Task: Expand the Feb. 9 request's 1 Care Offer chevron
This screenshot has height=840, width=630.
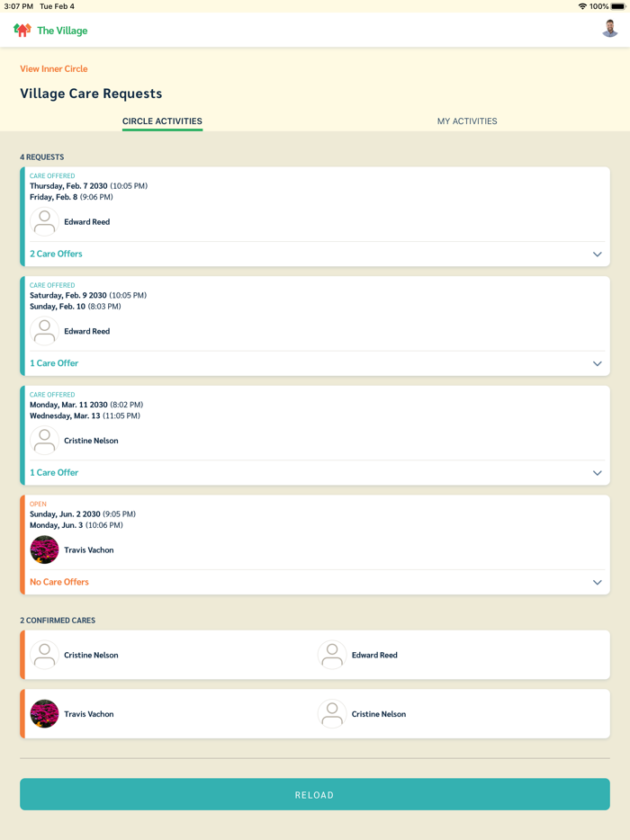Action: [597, 363]
